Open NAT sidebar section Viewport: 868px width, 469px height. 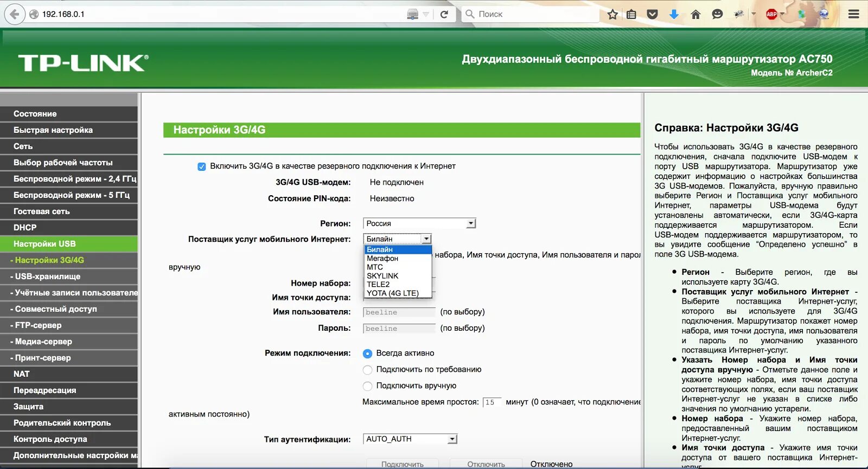[69, 374]
